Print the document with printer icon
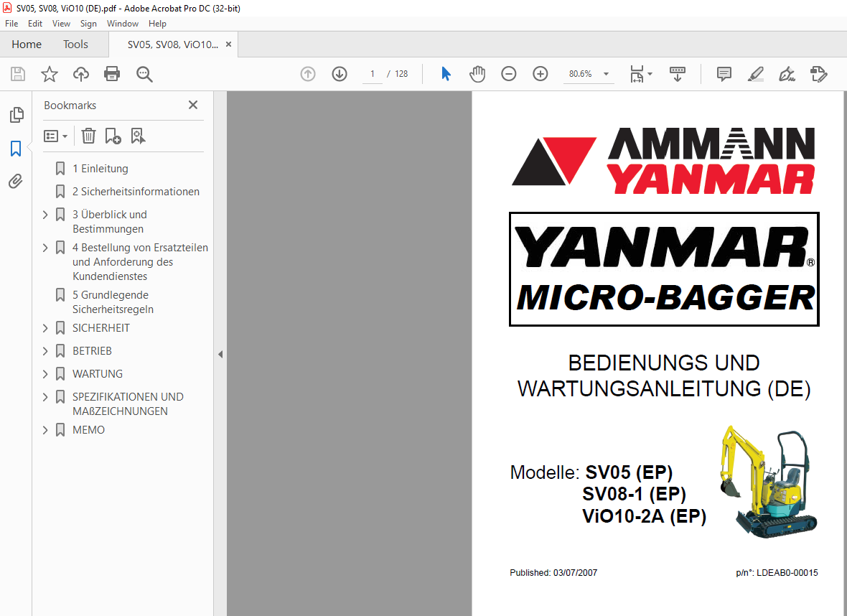The image size is (847, 616). tap(112, 74)
